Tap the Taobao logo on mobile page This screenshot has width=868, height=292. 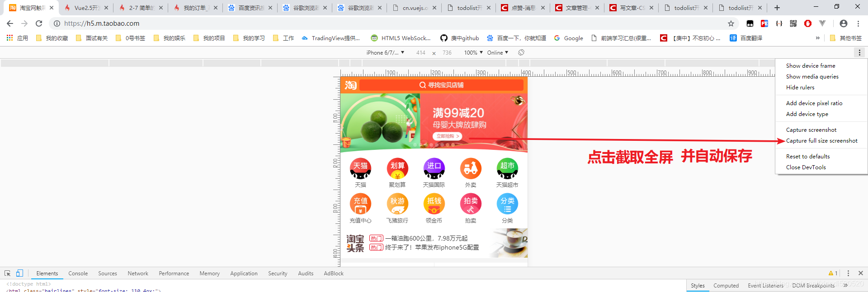(x=350, y=85)
